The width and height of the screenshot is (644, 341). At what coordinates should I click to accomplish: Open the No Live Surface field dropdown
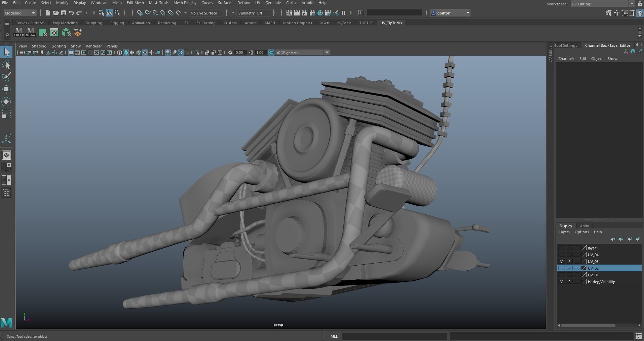point(205,13)
